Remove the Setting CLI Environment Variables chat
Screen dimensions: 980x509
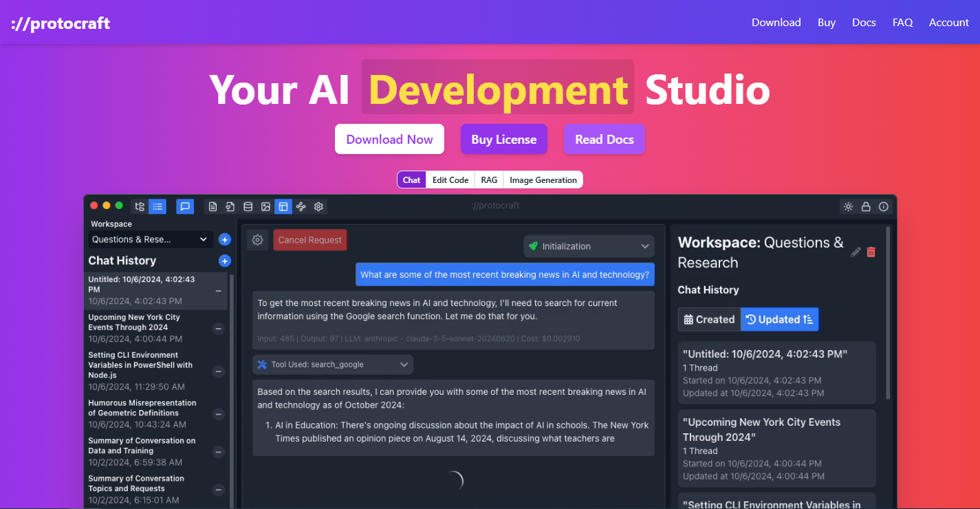(219, 371)
